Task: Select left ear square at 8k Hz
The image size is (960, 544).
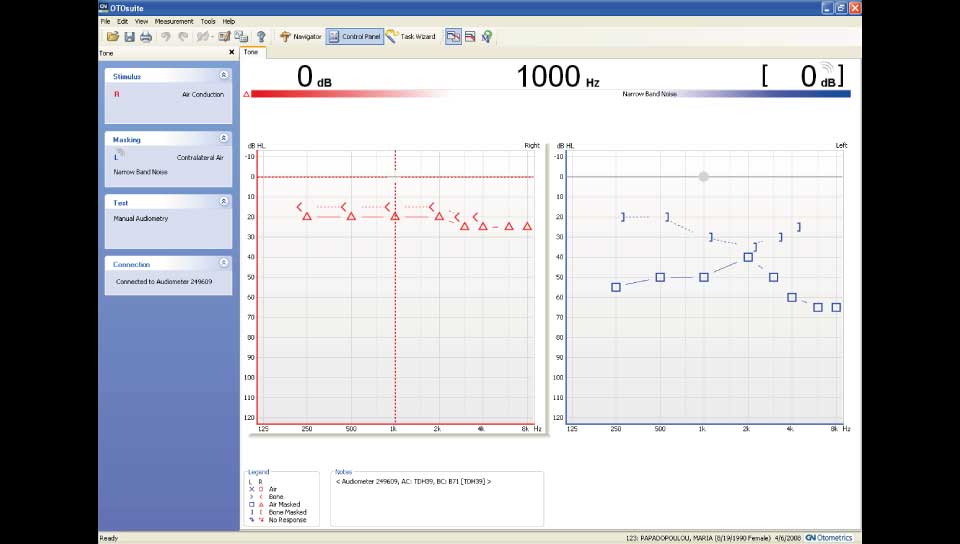Action: [x=836, y=307]
